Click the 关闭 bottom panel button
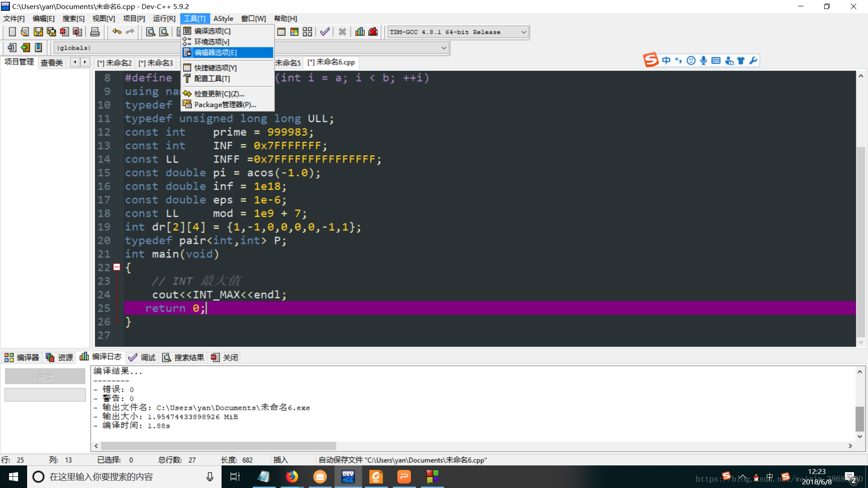The image size is (868, 488). (x=224, y=357)
